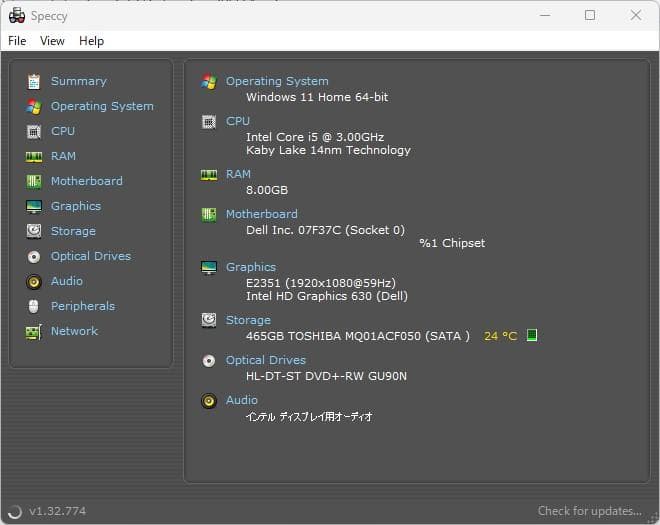
Task: Click the Storage heading link in summary
Action: pyautogui.click(x=248, y=320)
